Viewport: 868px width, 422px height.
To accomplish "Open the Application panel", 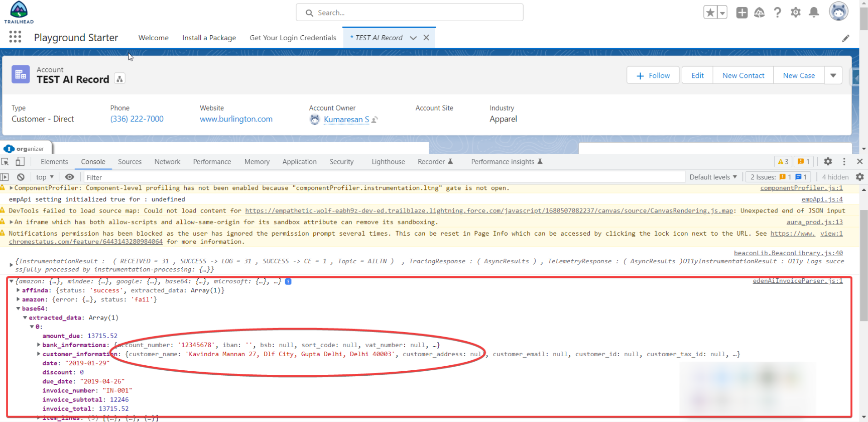I will pyautogui.click(x=299, y=162).
